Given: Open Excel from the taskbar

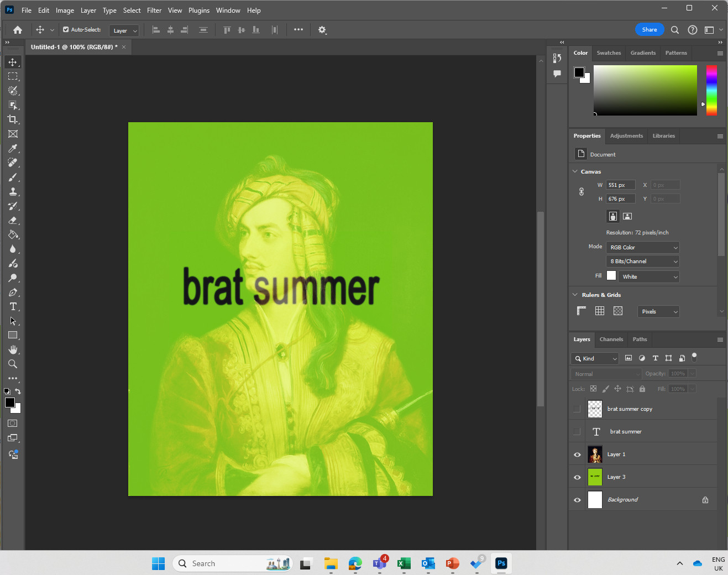Looking at the screenshot, I should point(404,563).
